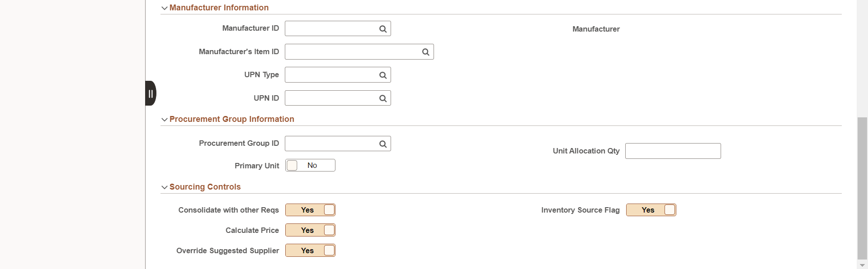Open the UPN Type lookup search
This screenshot has width=868, height=269.
click(x=382, y=74)
